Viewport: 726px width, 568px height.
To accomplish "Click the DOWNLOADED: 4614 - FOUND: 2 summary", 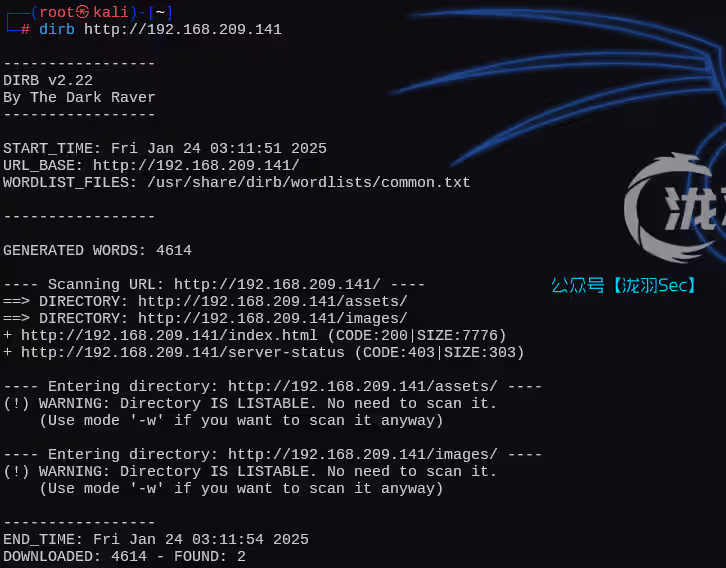I will (125, 556).
